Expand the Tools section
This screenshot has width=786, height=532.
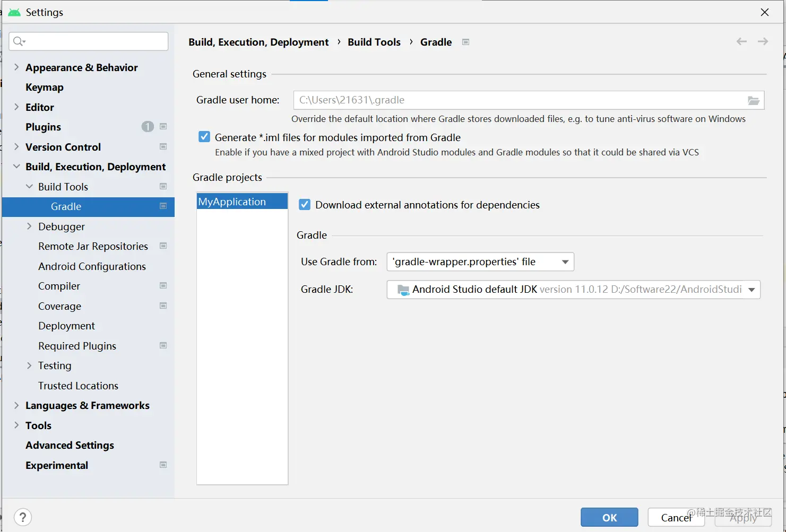[x=16, y=425]
